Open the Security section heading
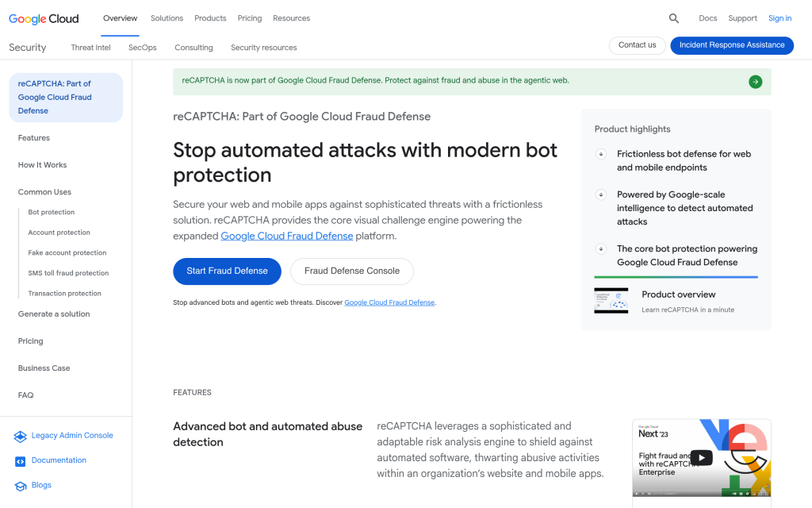This screenshot has height=508, width=812. tap(28, 47)
